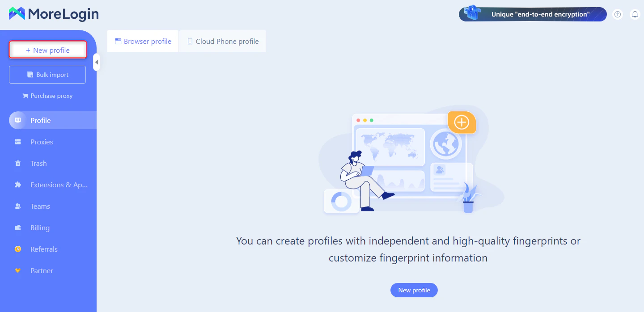Open the Purchase proxy link
The image size is (644, 312).
(47, 96)
